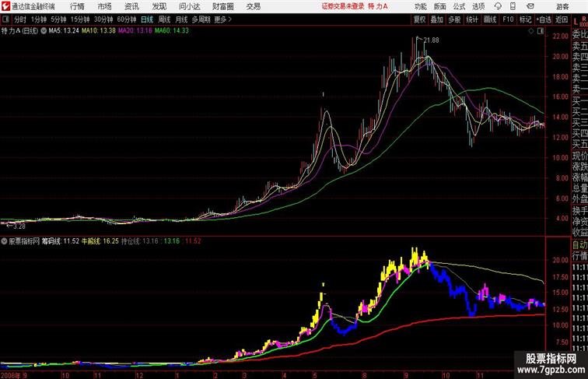Screen dimensions: 588x379
Task: Toggle the left sidebar panel icon
Action: point(5,19)
